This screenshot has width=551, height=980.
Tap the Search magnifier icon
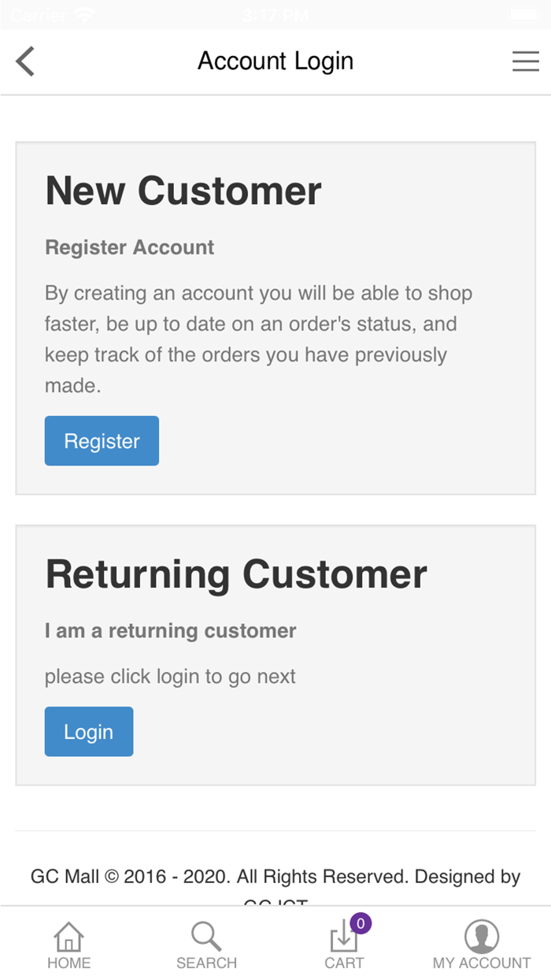click(x=206, y=937)
